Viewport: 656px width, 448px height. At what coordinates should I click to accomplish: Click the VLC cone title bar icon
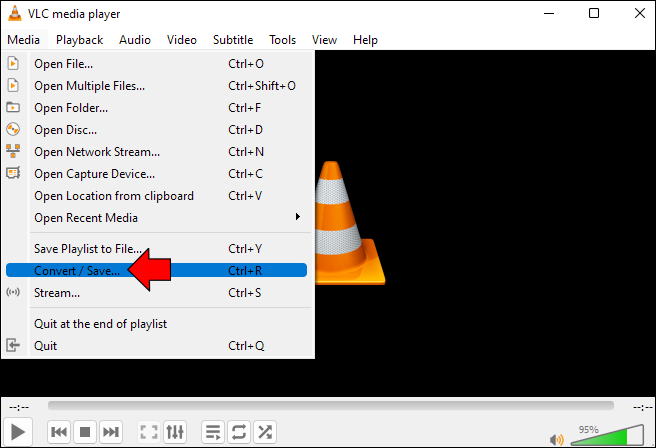15,13
